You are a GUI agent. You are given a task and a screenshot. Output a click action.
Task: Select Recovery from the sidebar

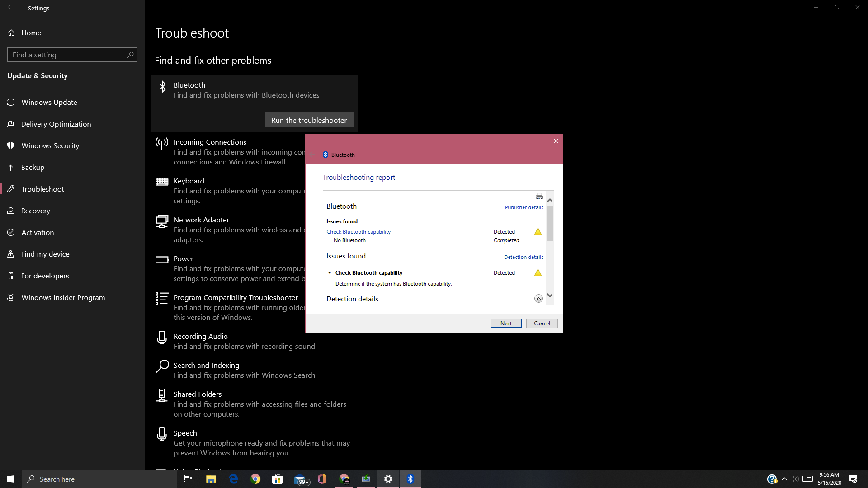[35, 211]
